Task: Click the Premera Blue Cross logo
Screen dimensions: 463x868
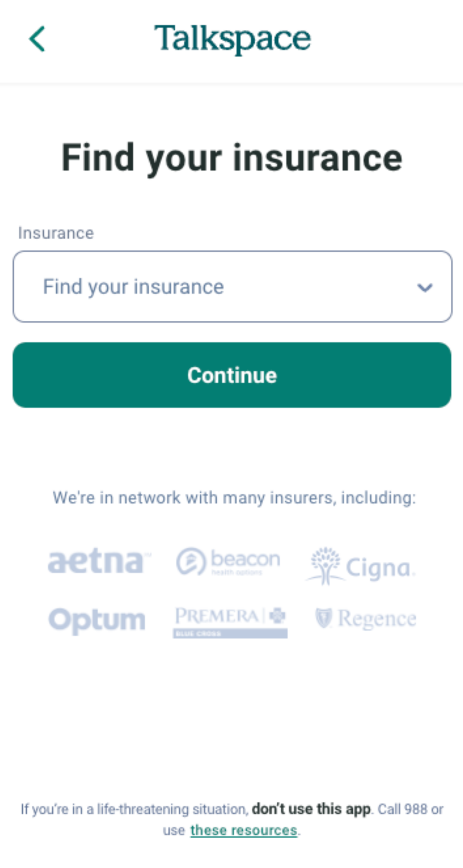Action: pyautogui.click(x=230, y=622)
